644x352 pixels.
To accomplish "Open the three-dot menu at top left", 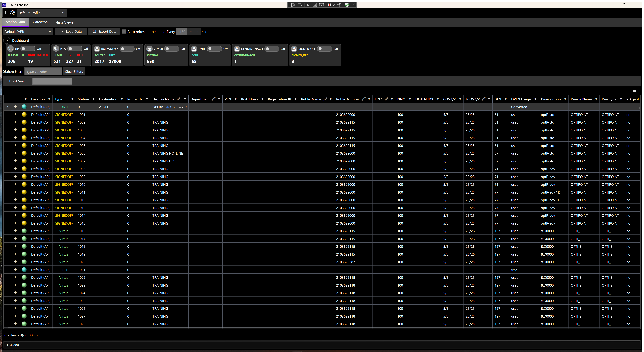I will click(x=6, y=13).
